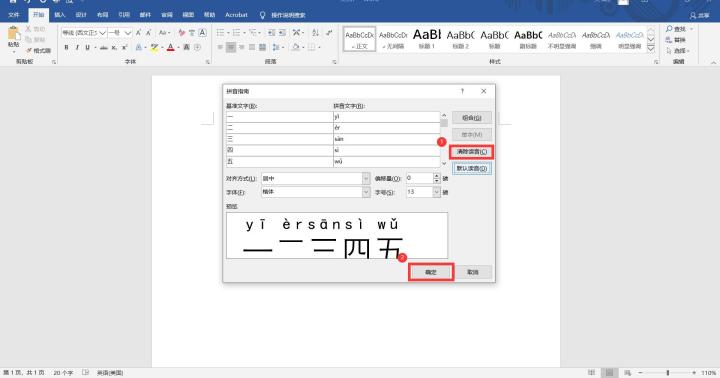The width and height of the screenshot is (720, 378).
Task: Click Align Left icon
Action: (x=220, y=47)
